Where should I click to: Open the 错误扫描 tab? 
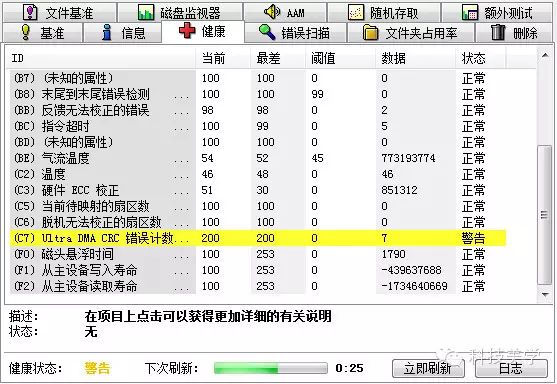coord(295,33)
